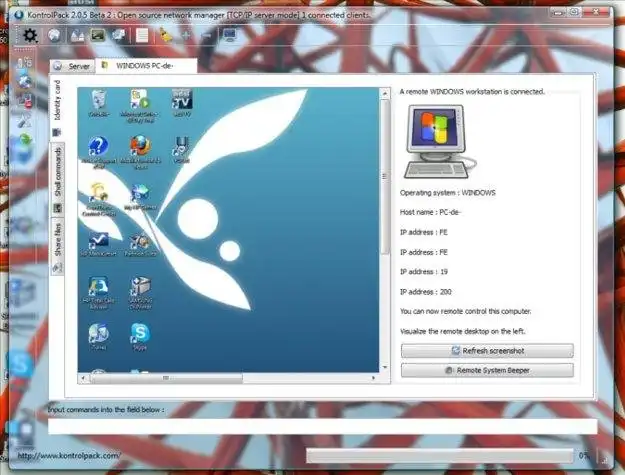
Task: Click the right arrow of horizontal scrollbar
Action: (x=373, y=378)
